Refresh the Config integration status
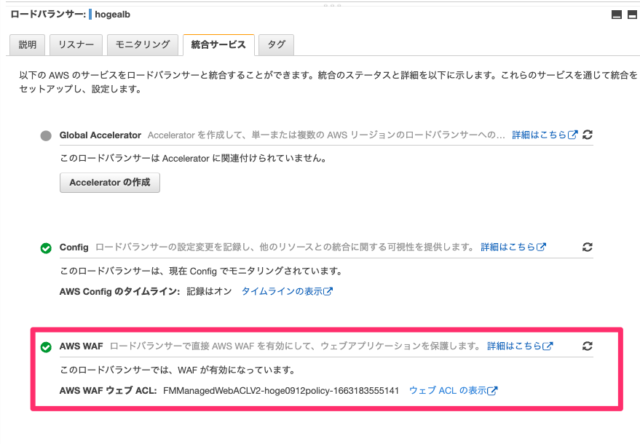Viewport: 640px width, 444px height. point(587,247)
